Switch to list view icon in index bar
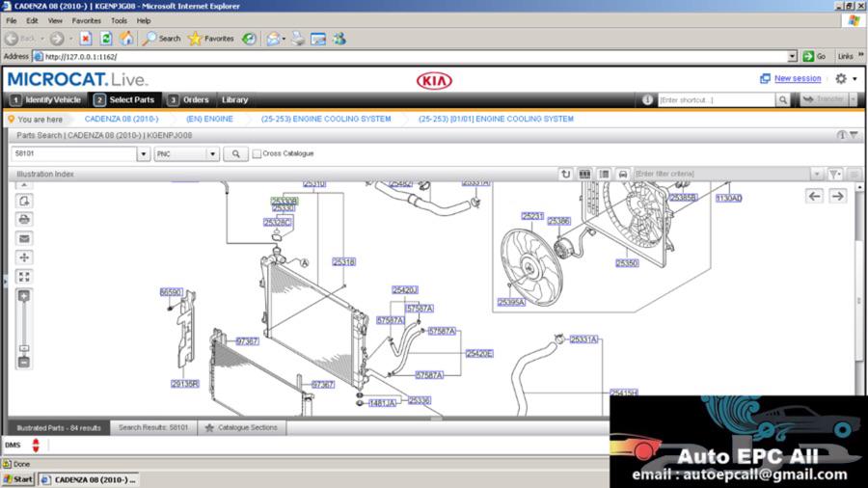Image resolution: width=868 pixels, height=488 pixels. 604,174
